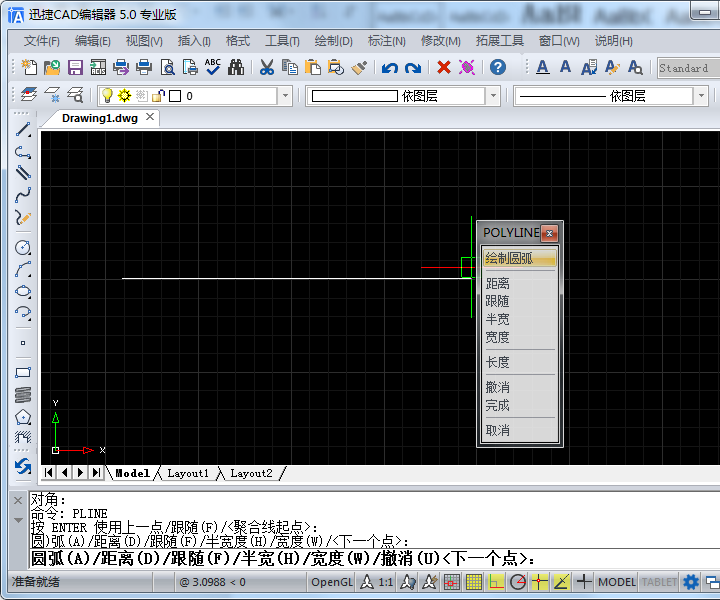The height and width of the screenshot is (600, 720).
Task: Toggle MODEL space in status bar
Action: point(617,582)
